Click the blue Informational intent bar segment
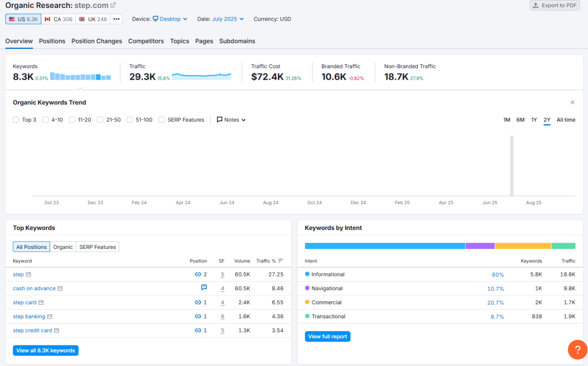The height and width of the screenshot is (366, 588). coord(385,246)
